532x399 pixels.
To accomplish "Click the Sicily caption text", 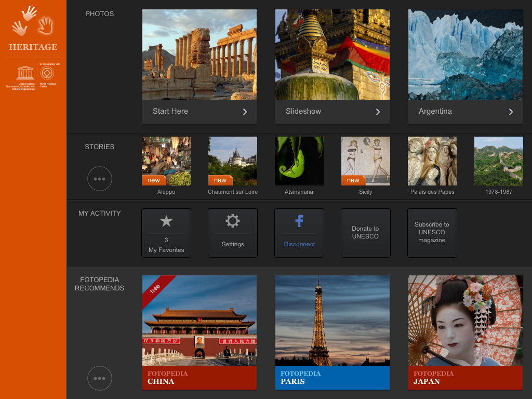I will click(x=366, y=192).
